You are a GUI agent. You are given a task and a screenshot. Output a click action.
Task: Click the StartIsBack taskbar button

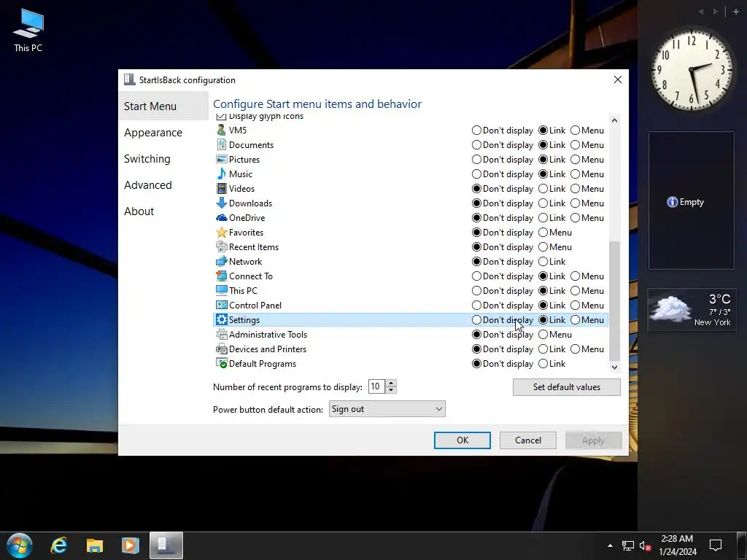tap(166, 545)
